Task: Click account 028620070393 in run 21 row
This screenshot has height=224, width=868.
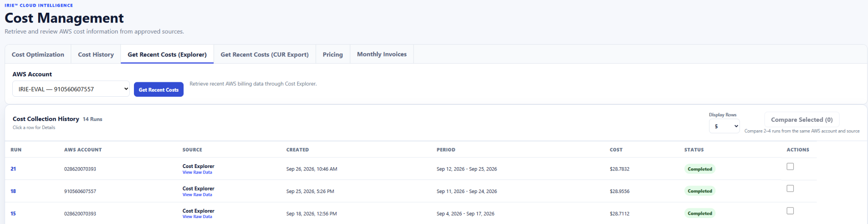Action: [x=80, y=169]
